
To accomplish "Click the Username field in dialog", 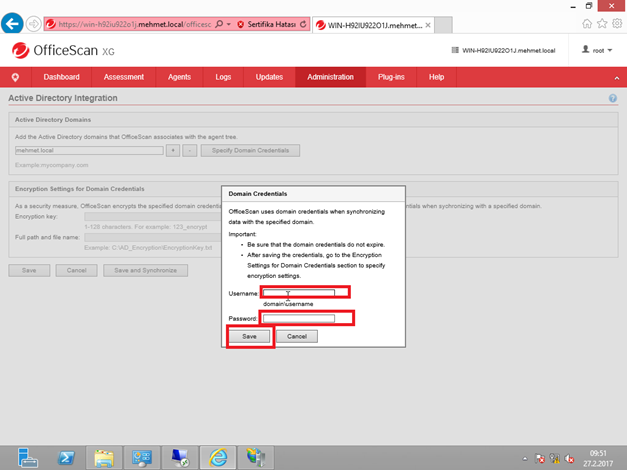I will (x=299, y=293).
